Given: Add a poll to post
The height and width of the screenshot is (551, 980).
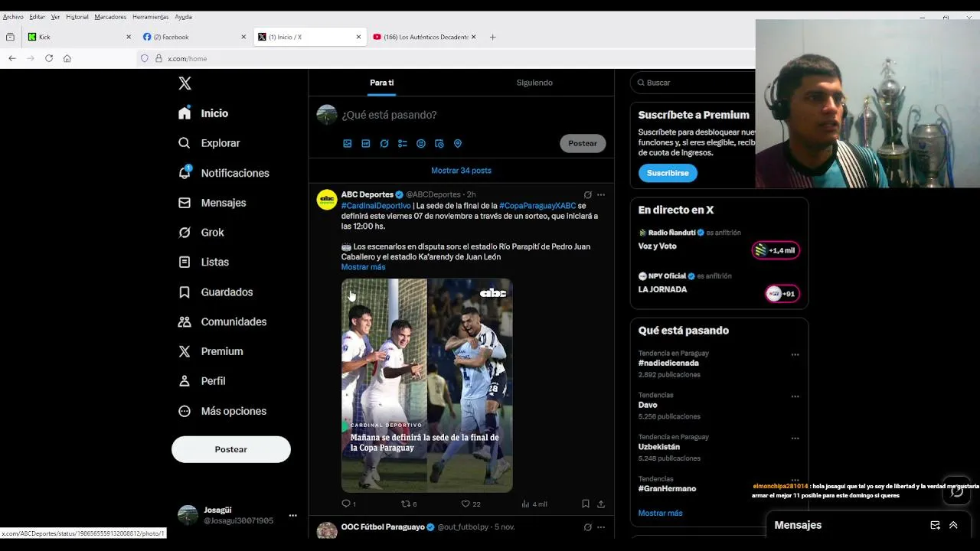Looking at the screenshot, I should point(403,143).
